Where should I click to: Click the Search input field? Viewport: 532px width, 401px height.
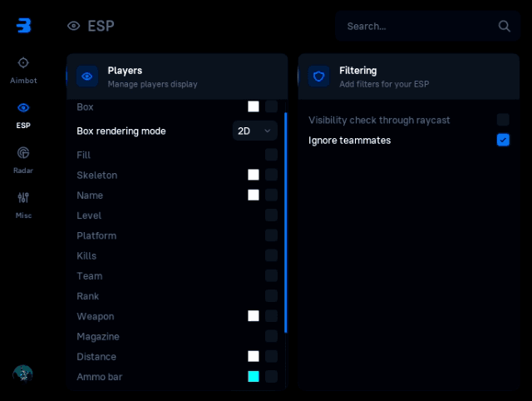tap(416, 26)
